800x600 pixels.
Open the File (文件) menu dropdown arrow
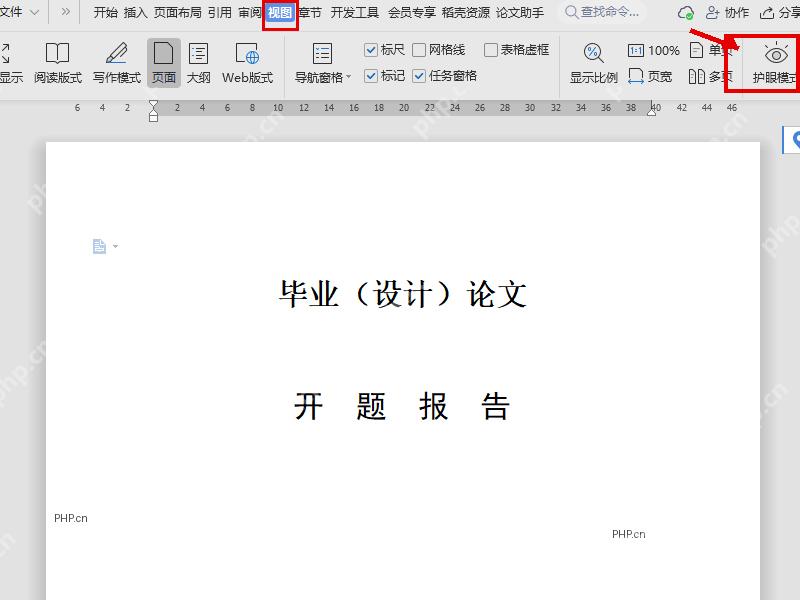tap(34, 12)
